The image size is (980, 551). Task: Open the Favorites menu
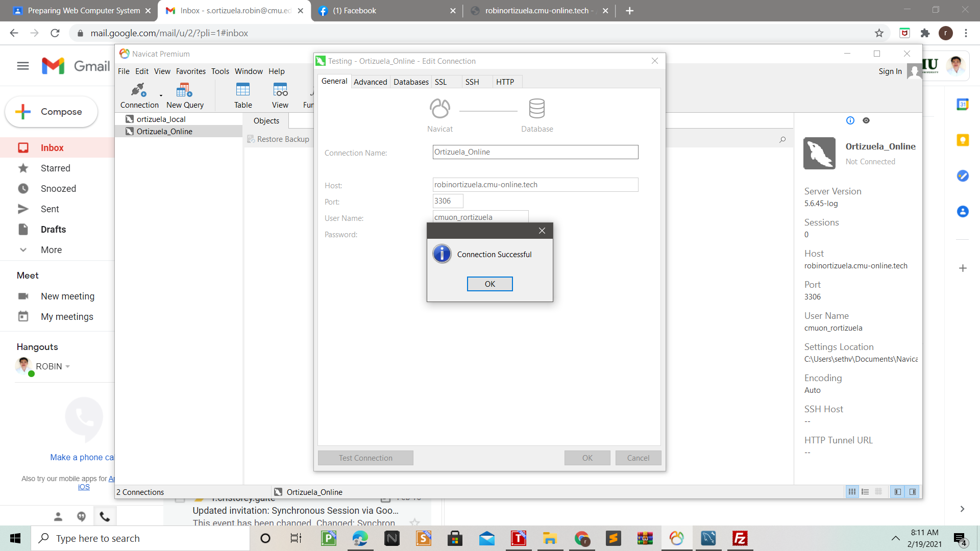[x=191, y=71]
